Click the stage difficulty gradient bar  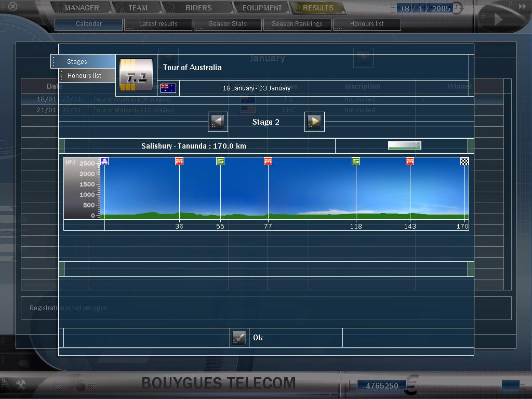[404, 145]
